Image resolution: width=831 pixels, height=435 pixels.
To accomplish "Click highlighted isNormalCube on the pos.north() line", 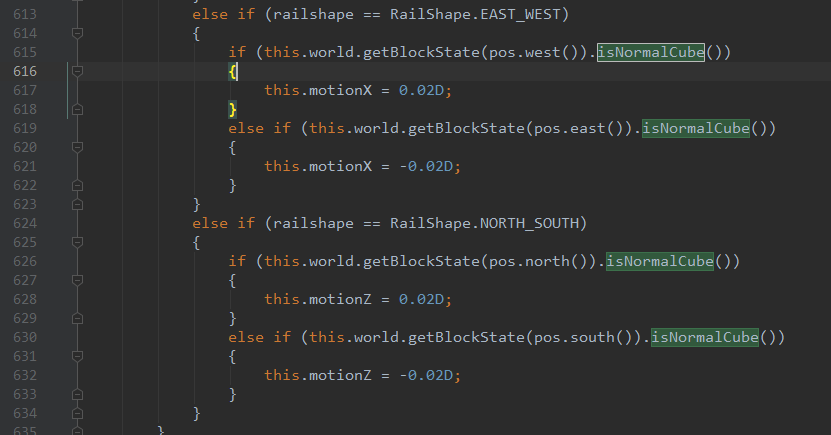I will tap(660, 261).
